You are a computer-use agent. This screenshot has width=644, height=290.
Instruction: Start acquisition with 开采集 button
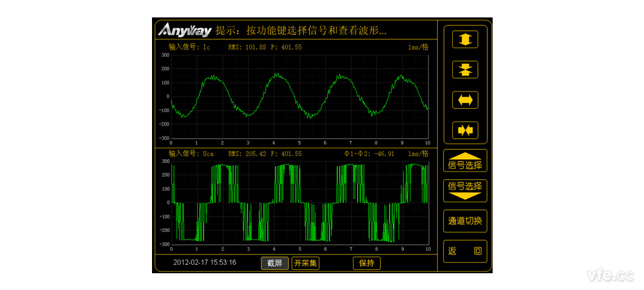tap(305, 263)
